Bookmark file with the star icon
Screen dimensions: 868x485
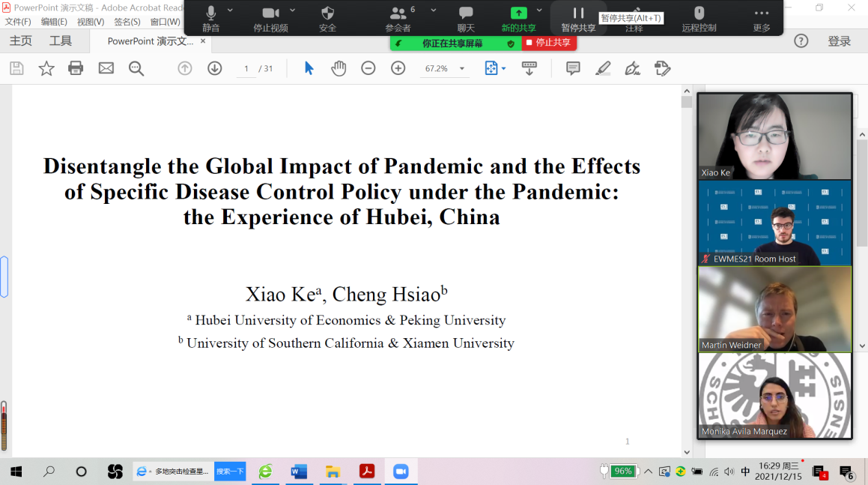[x=46, y=68]
